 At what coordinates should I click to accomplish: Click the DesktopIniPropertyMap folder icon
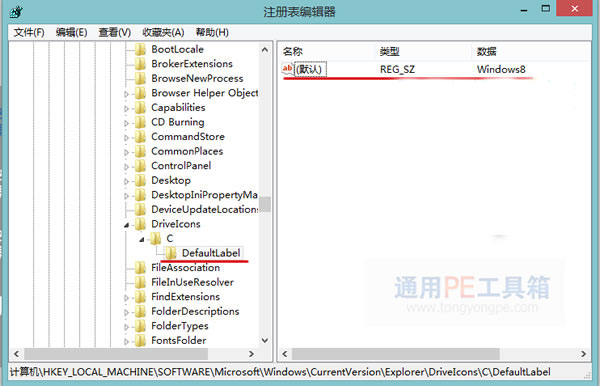140,195
